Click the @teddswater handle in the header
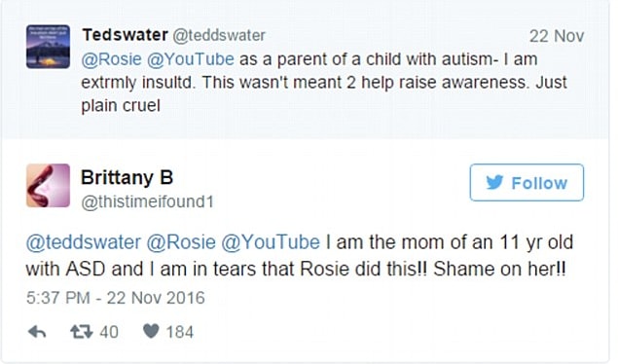 [219, 35]
